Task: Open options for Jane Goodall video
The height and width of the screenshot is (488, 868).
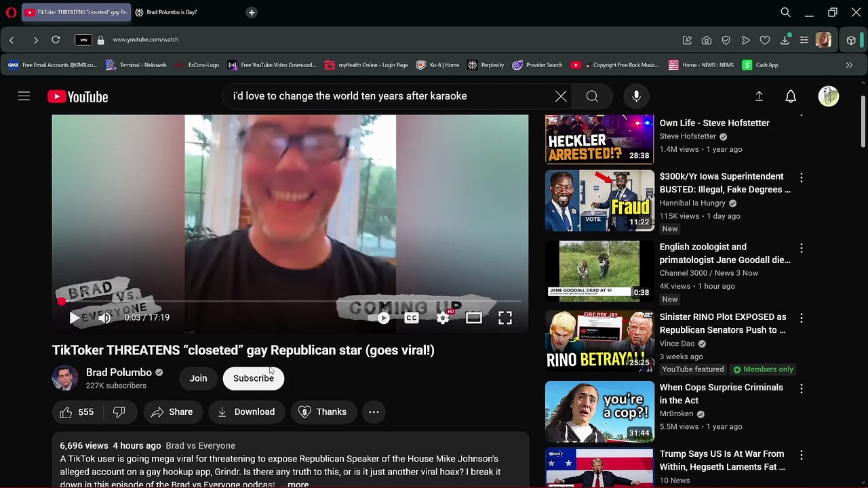Action: [802, 248]
